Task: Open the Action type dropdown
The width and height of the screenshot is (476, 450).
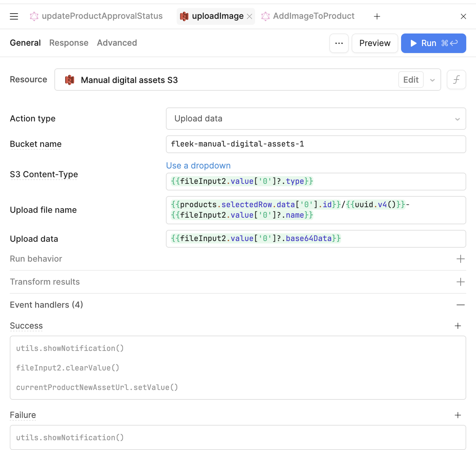Action: pyautogui.click(x=316, y=119)
